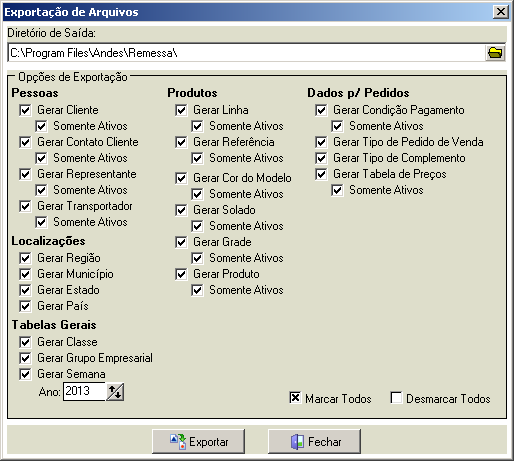
Task: Click the Ano year input field
Action: 85,391
